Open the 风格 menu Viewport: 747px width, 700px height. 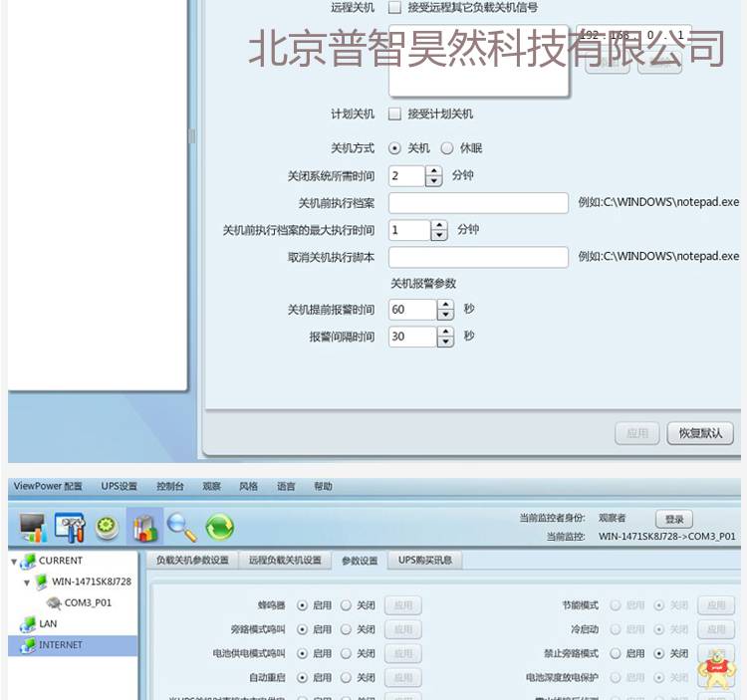248,486
